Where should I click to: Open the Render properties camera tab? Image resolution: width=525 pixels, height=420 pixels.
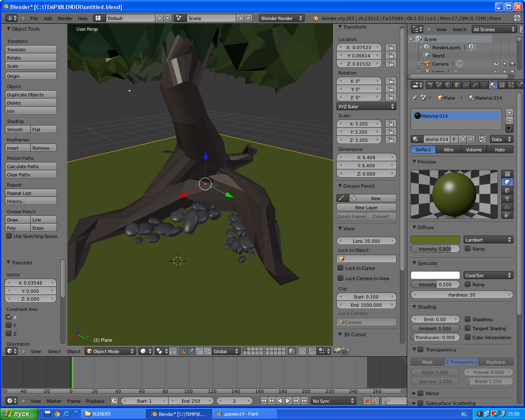coord(430,85)
